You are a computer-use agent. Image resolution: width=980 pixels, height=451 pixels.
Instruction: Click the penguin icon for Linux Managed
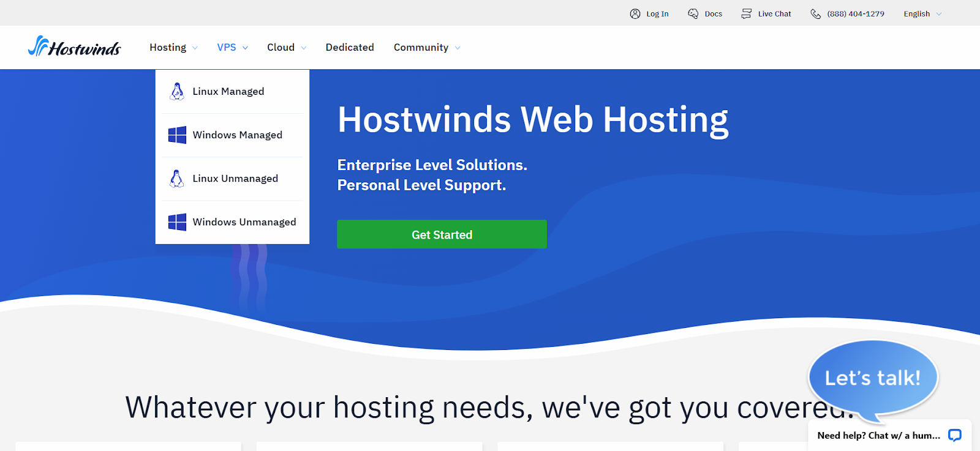(x=177, y=91)
